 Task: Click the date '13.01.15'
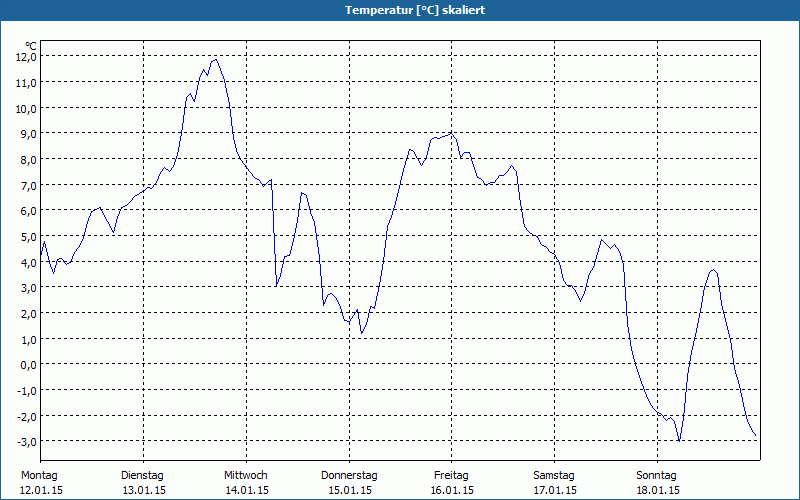click(x=144, y=490)
